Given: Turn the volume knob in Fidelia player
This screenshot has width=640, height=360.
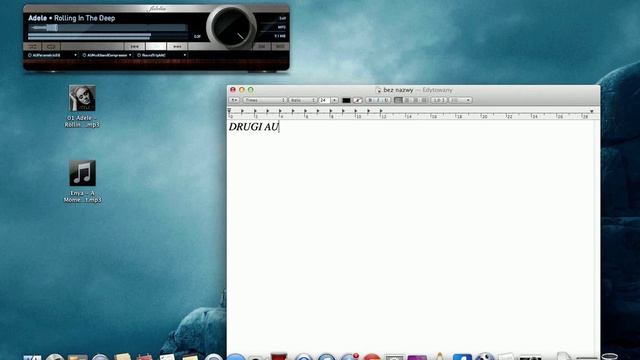Looking at the screenshot, I should click(231, 28).
